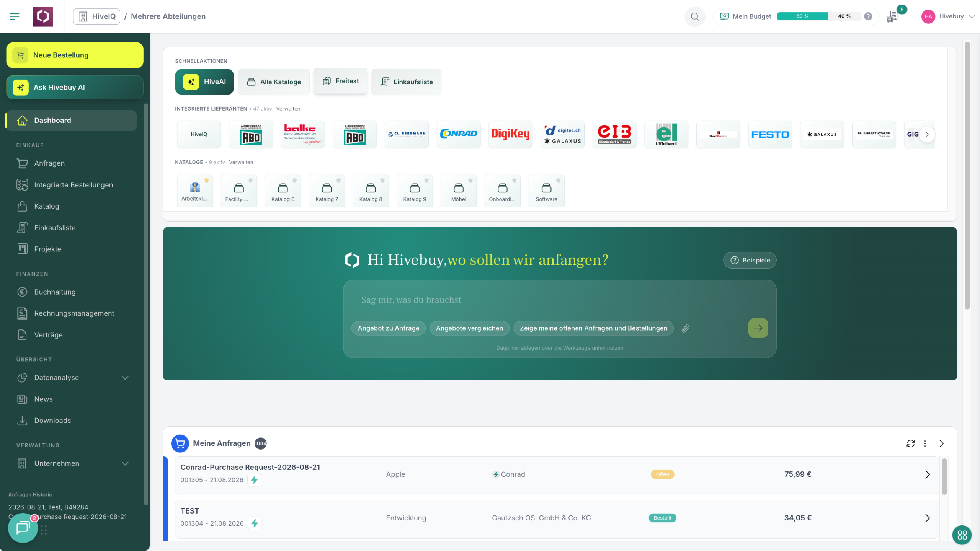Click the search magnifier icon
This screenshot has width=980, height=551.
pos(695,16)
